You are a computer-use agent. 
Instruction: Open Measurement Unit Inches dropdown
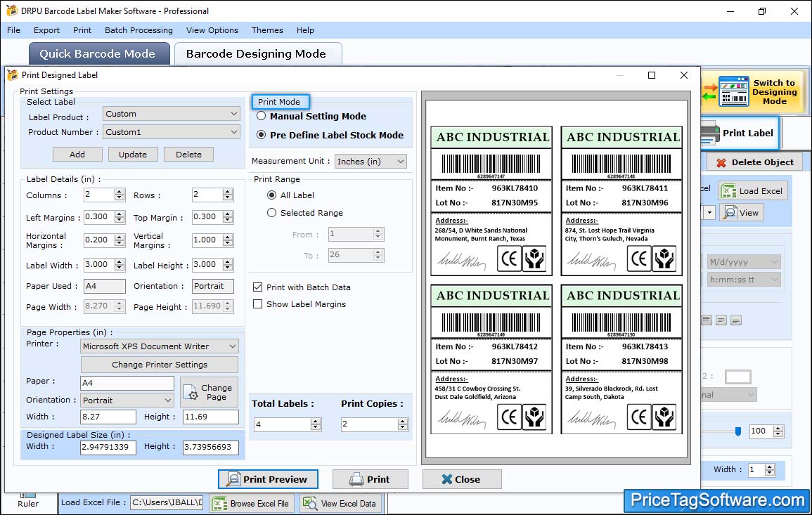(370, 162)
